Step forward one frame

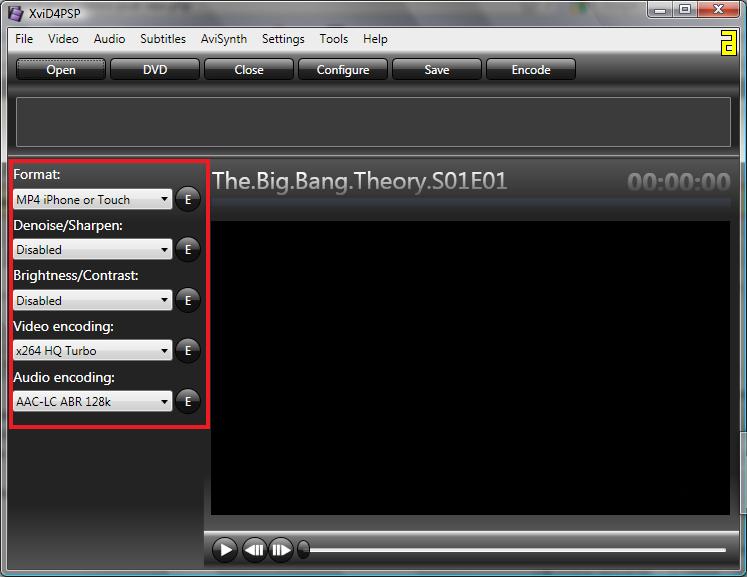point(281,550)
